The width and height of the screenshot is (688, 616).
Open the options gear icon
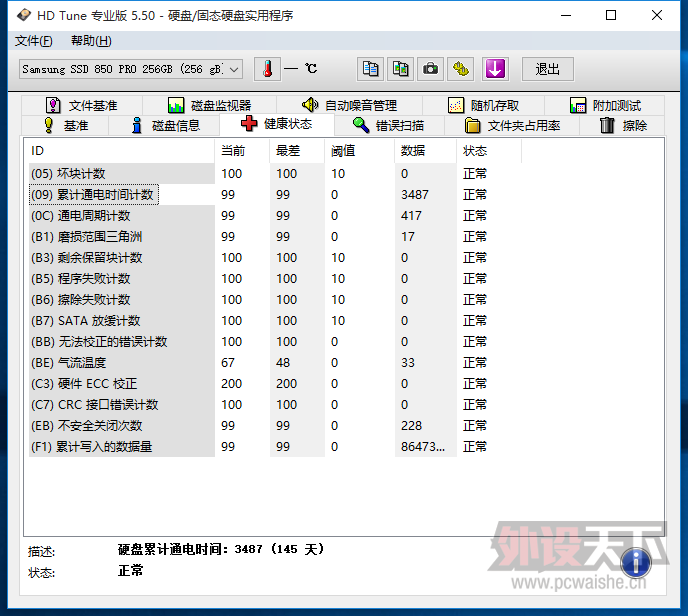click(460, 69)
